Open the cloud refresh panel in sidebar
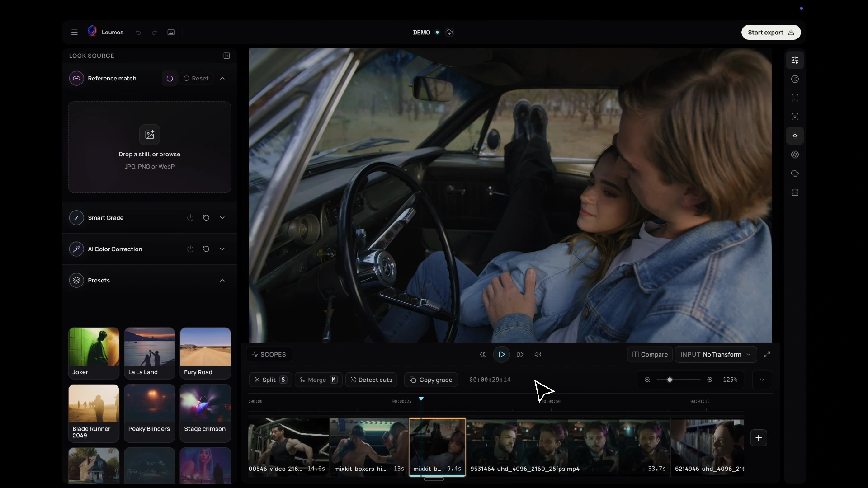This screenshot has height=488, width=868. pos(795,174)
